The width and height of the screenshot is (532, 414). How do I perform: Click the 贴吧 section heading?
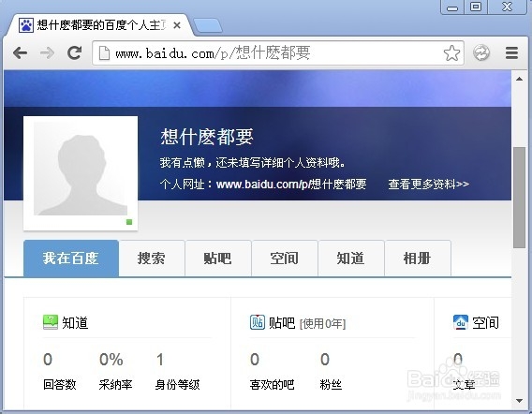pyautogui.click(x=282, y=322)
